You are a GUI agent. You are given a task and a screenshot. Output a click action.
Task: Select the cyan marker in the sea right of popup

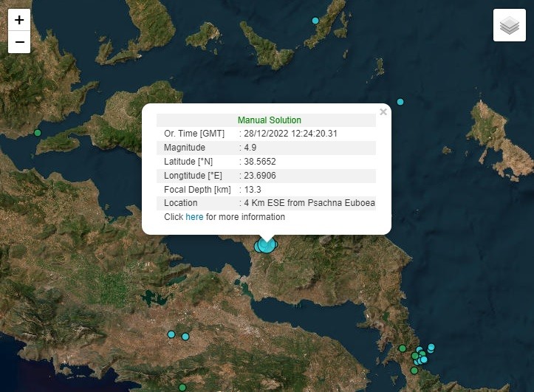point(400,102)
